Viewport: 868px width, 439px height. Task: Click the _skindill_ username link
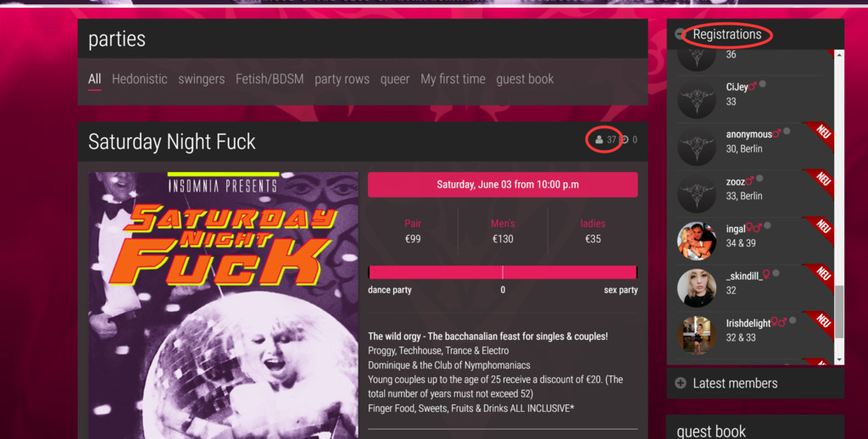(x=744, y=275)
